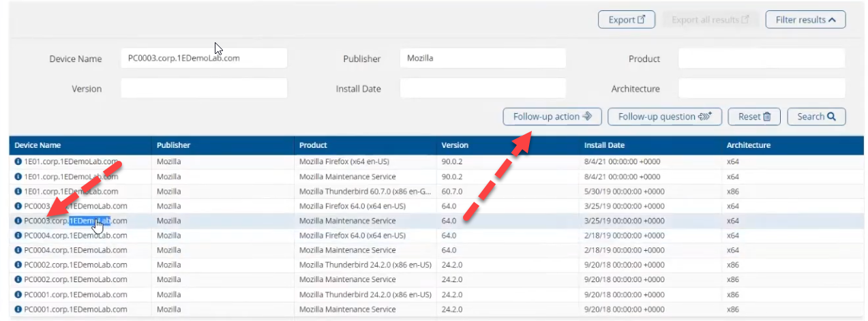This screenshot has width=868, height=321.
Task: Open the Follow-up question button
Action: [x=664, y=117]
